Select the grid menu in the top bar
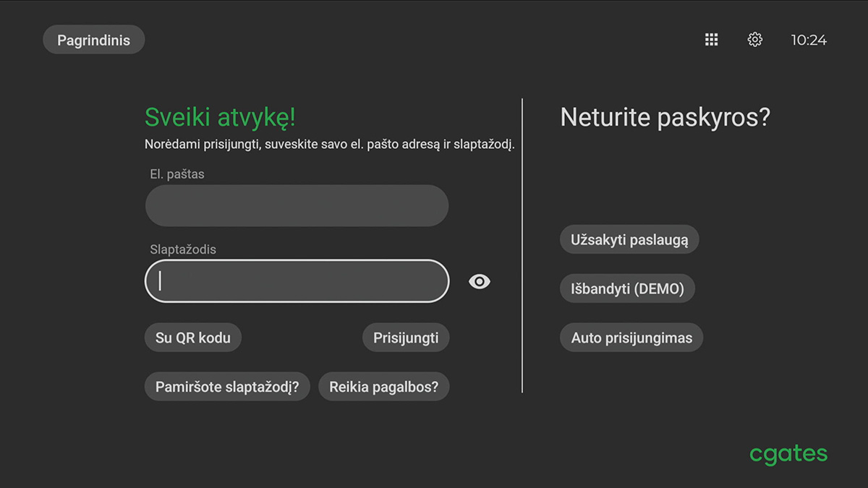The height and width of the screenshot is (488, 868). [x=711, y=40]
